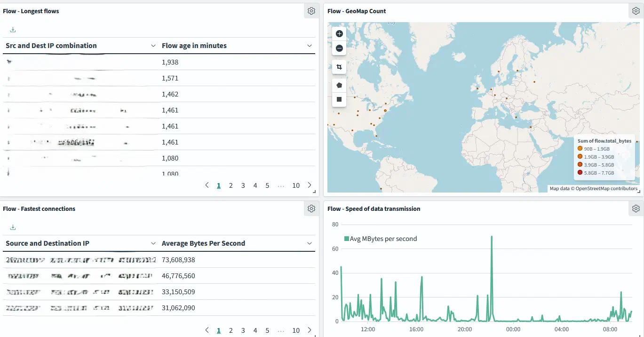Click the 5.8GB – 7.7GB legend swatch

click(580, 173)
